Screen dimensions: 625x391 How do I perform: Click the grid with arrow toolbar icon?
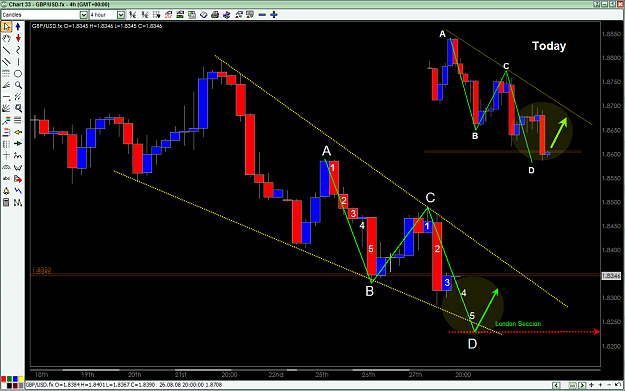pos(157,15)
